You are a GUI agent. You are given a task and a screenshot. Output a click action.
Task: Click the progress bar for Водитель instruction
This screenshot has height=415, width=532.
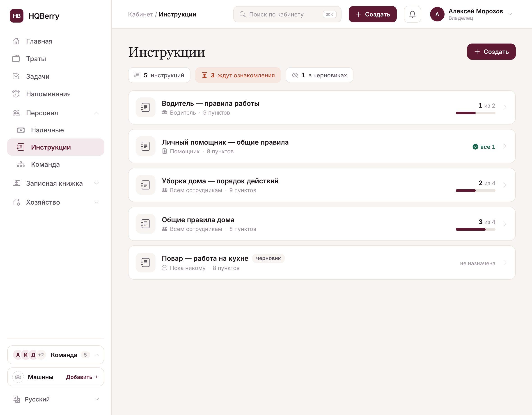pyautogui.click(x=475, y=113)
